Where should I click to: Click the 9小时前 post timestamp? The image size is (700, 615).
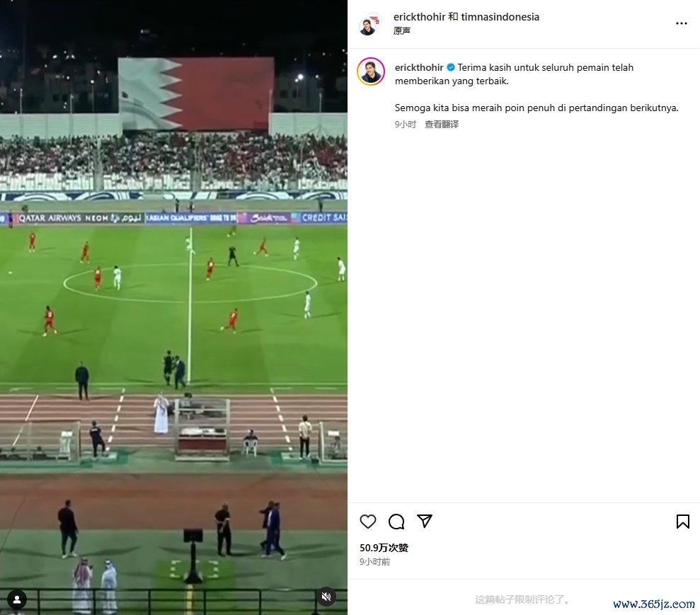(374, 562)
